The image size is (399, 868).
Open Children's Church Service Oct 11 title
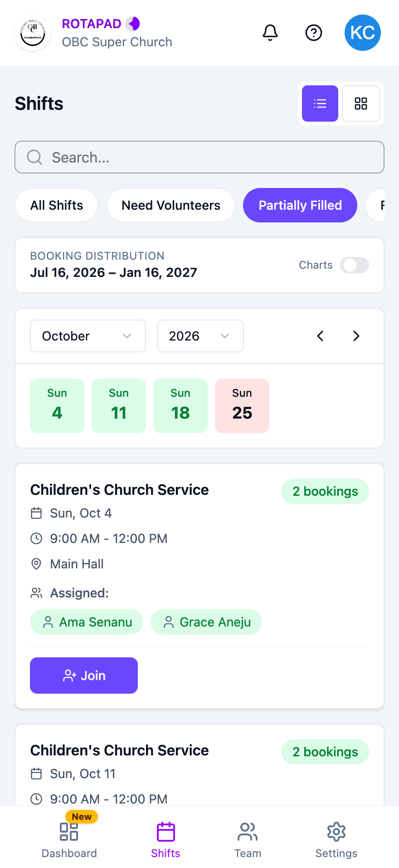click(120, 750)
